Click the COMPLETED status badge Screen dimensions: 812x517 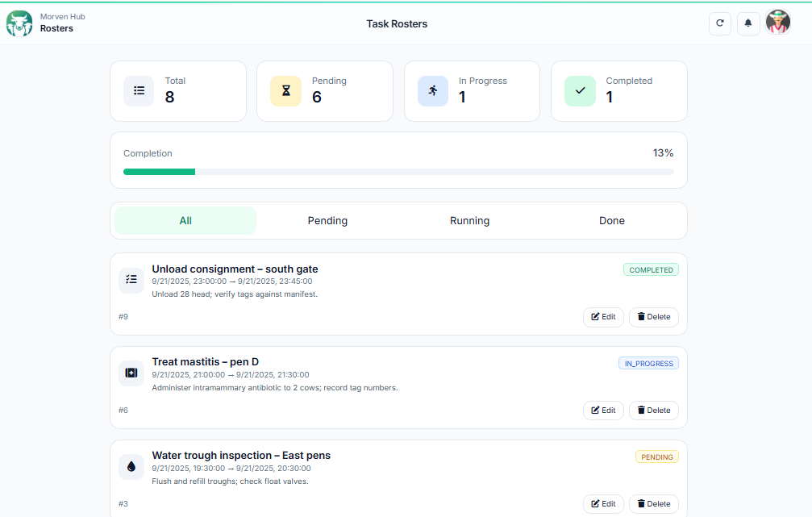point(651,269)
